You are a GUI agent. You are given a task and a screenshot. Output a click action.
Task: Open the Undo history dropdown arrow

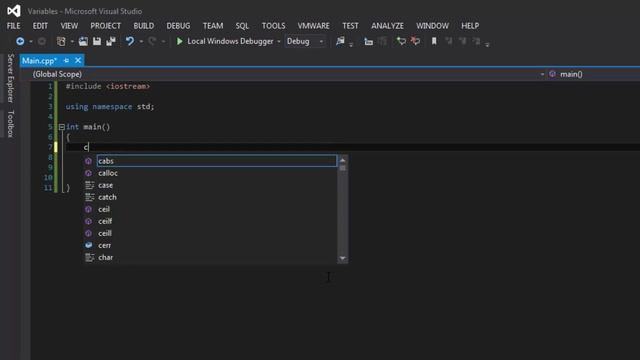[141, 42]
